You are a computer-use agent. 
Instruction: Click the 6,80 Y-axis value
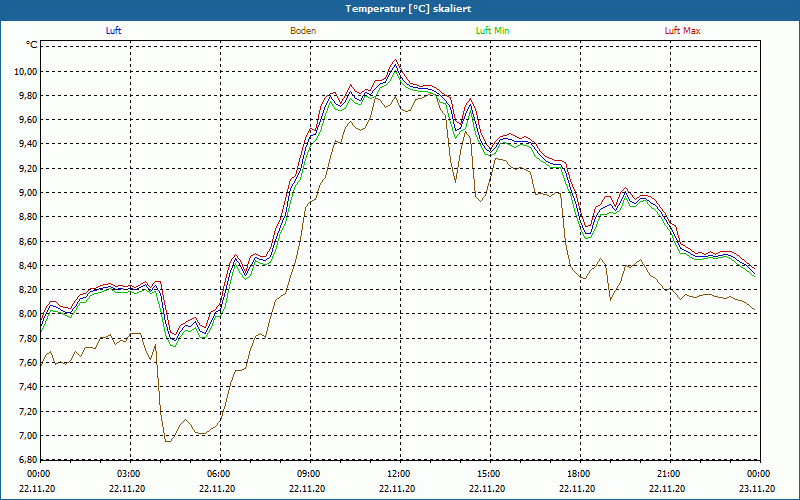click(x=29, y=459)
